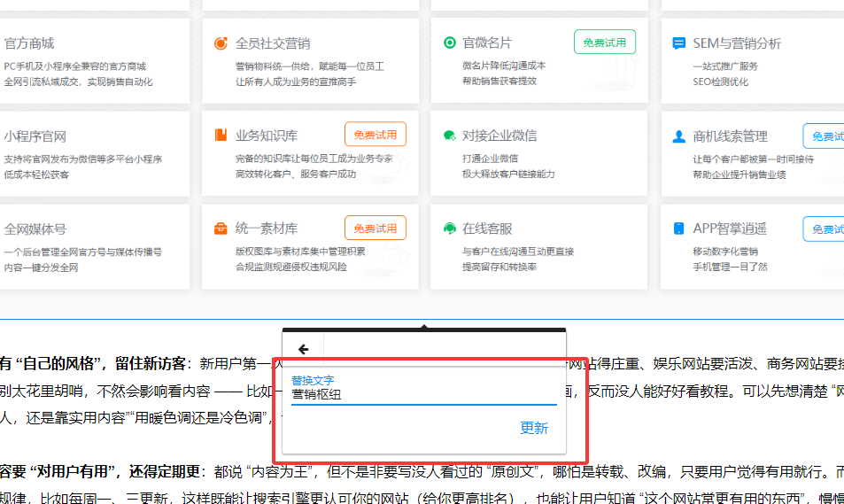
Task: Click 免费试用 button on 商机线索管理 card
Action: (x=824, y=136)
